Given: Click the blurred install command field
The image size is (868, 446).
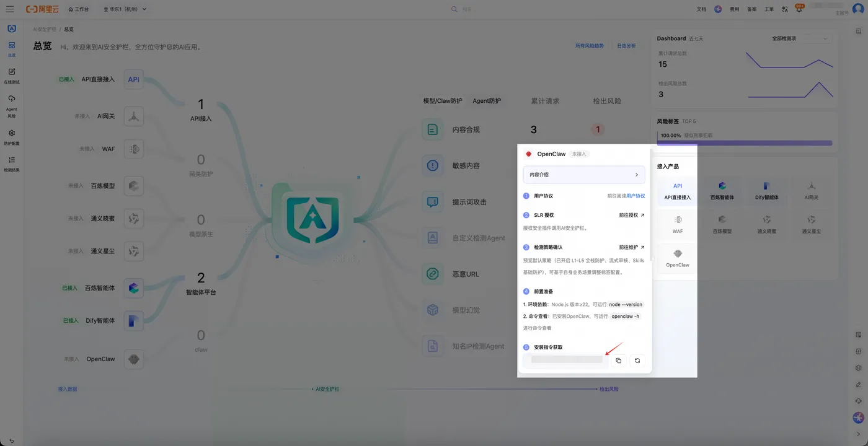Looking at the screenshot, I should (566, 361).
